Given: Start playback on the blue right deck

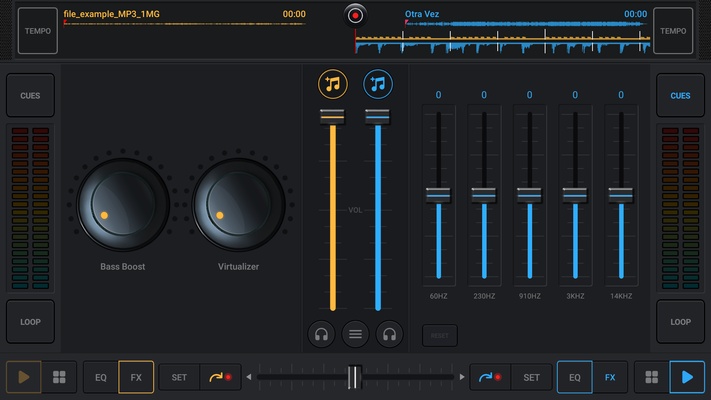Looking at the screenshot, I should click(x=687, y=377).
